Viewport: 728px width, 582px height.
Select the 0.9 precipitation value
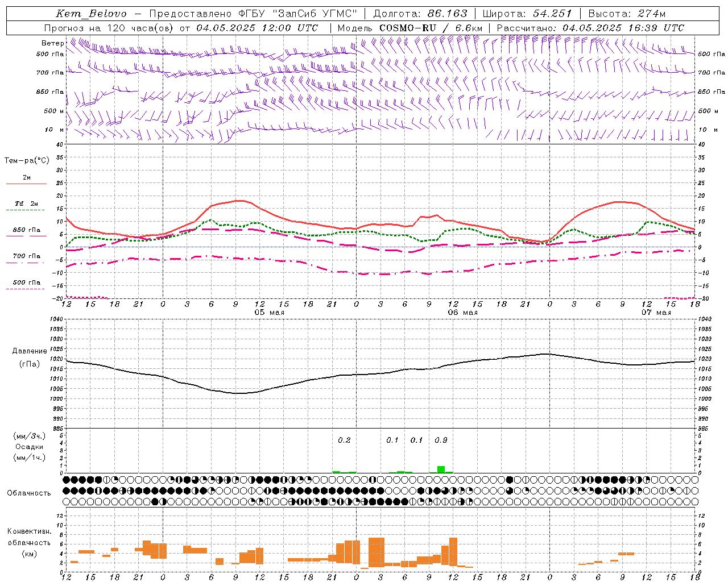[441, 440]
